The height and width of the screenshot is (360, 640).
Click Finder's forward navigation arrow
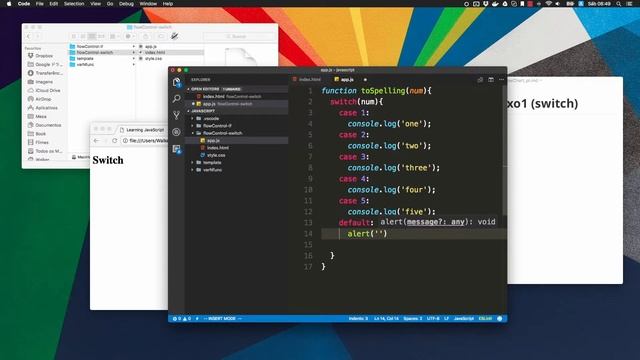pyautogui.click(x=38, y=36)
